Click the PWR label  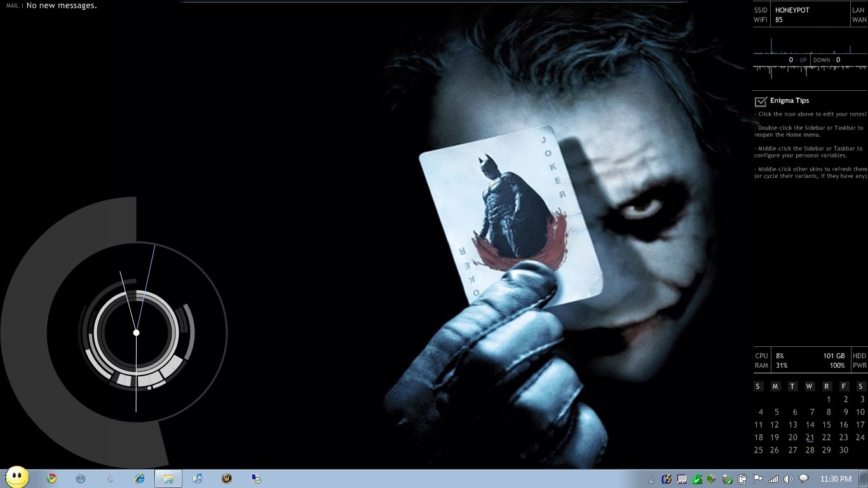[x=859, y=365]
